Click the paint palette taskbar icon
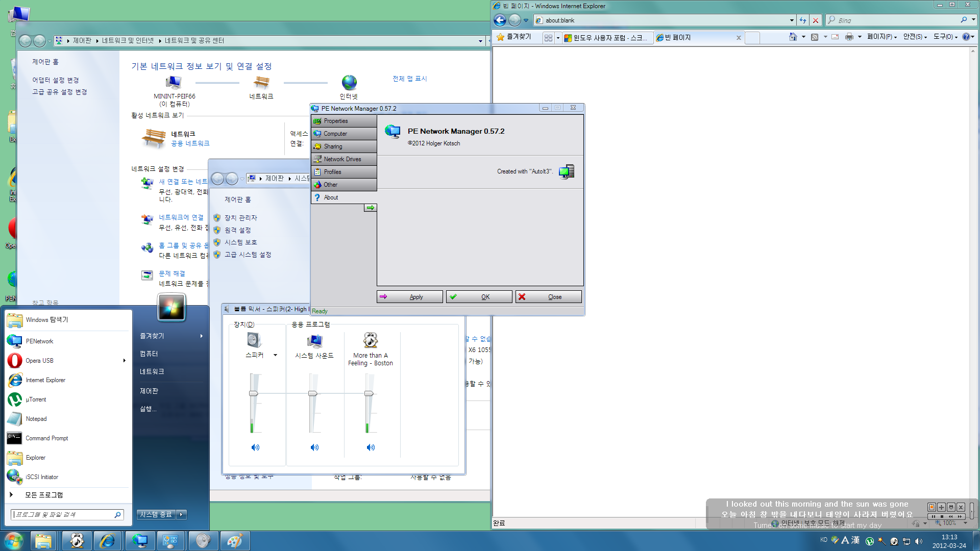 pyautogui.click(x=234, y=541)
